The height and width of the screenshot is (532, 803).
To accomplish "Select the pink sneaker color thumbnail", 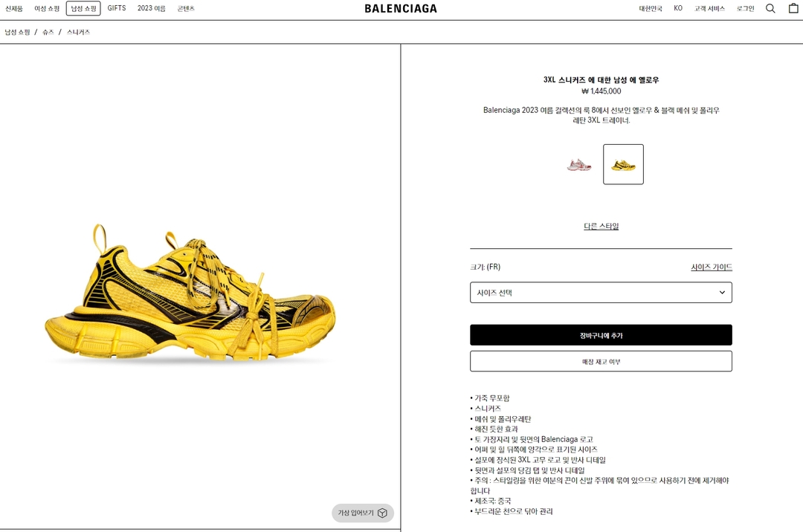I will click(579, 165).
